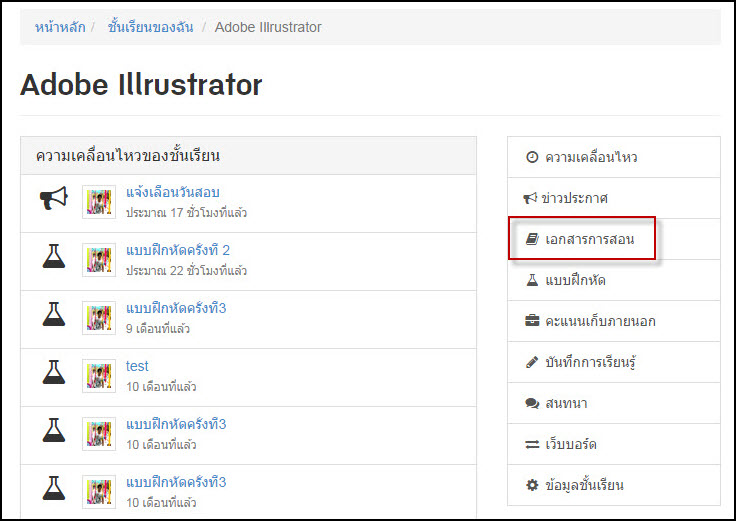Open the สนทนา sidebar menu item
The width and height of the screenshot is (736, 521).
pos(614,403)
